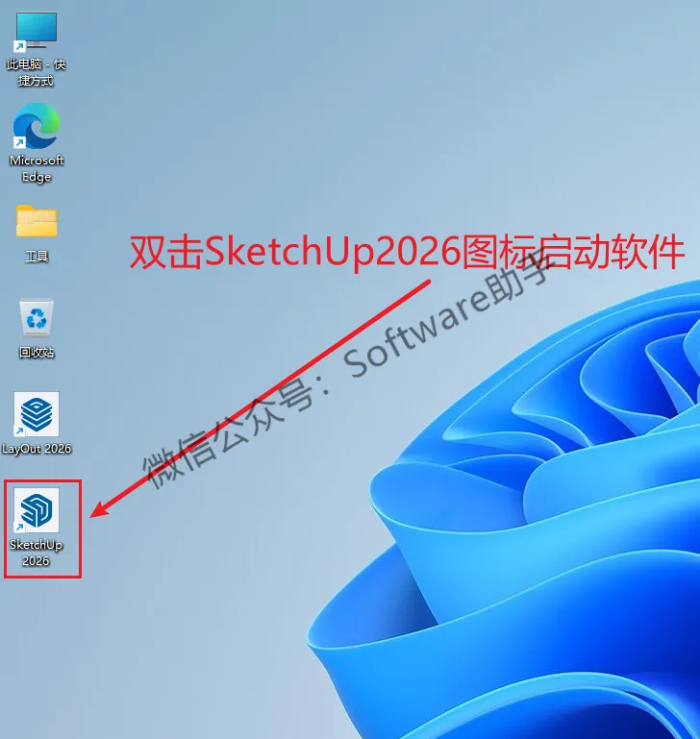700x739 pixels.
Task: Click the "Microsoft Edge" label text
Action: 37,168
